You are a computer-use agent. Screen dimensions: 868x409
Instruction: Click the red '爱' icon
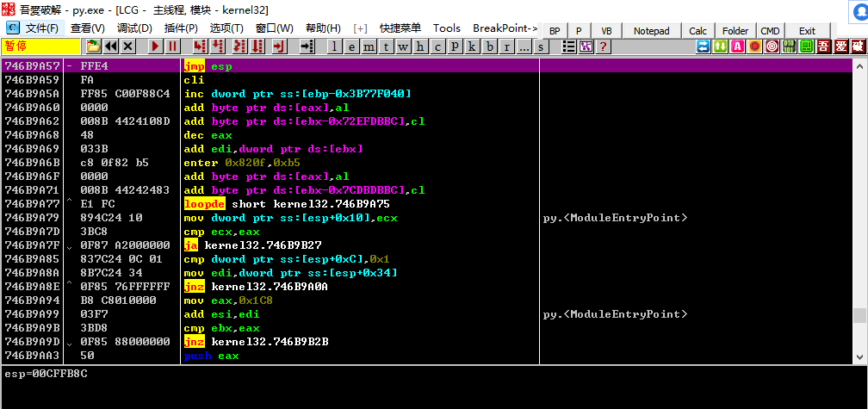(840, 46)
